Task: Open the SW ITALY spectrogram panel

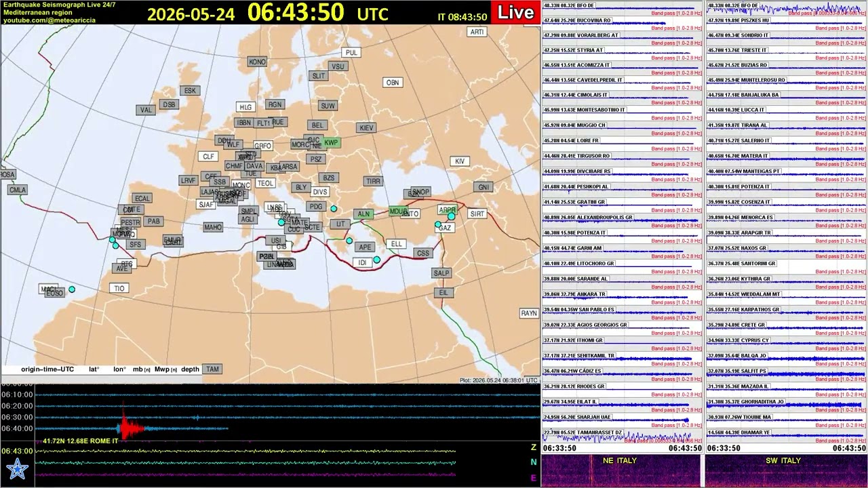Action: (785, 471)
